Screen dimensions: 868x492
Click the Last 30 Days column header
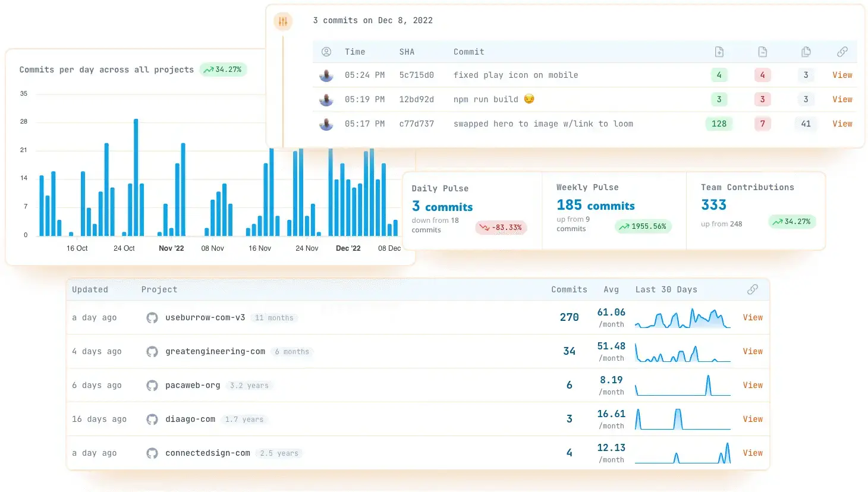[x=666, y=289]
